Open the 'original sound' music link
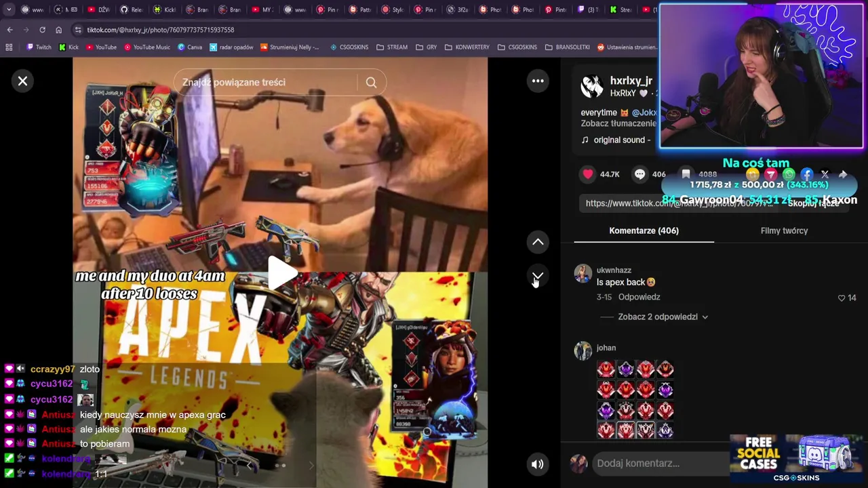The height and width of the screenshot is (488, 868). 615,140
